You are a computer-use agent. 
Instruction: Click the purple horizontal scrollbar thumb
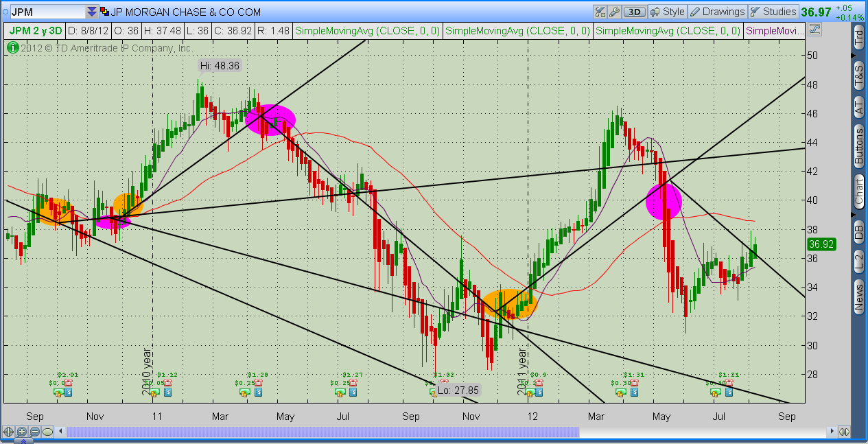(x=322, y=432)
